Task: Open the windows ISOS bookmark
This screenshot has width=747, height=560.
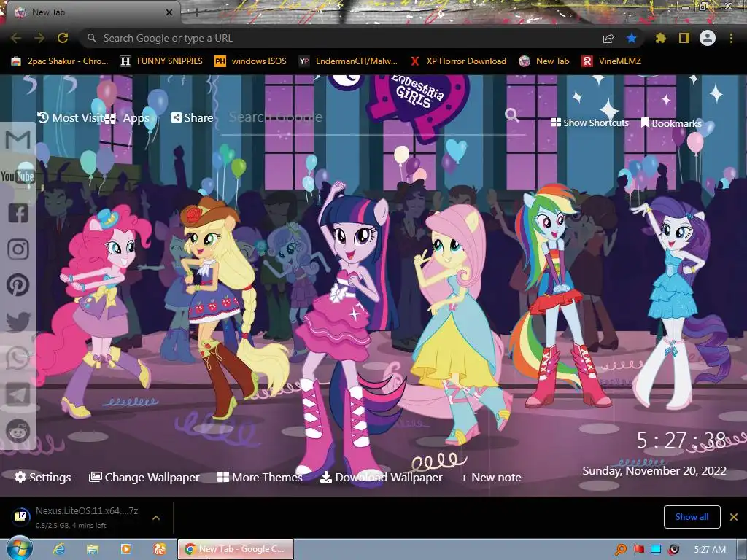Action: (251, 61)
